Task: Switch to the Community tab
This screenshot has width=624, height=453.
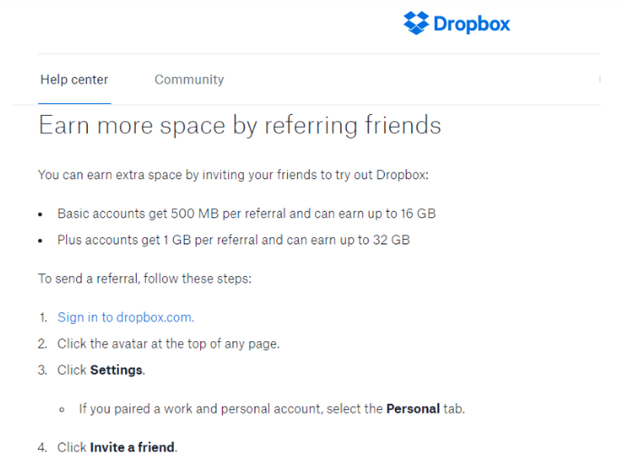Action: coord(189,80)
